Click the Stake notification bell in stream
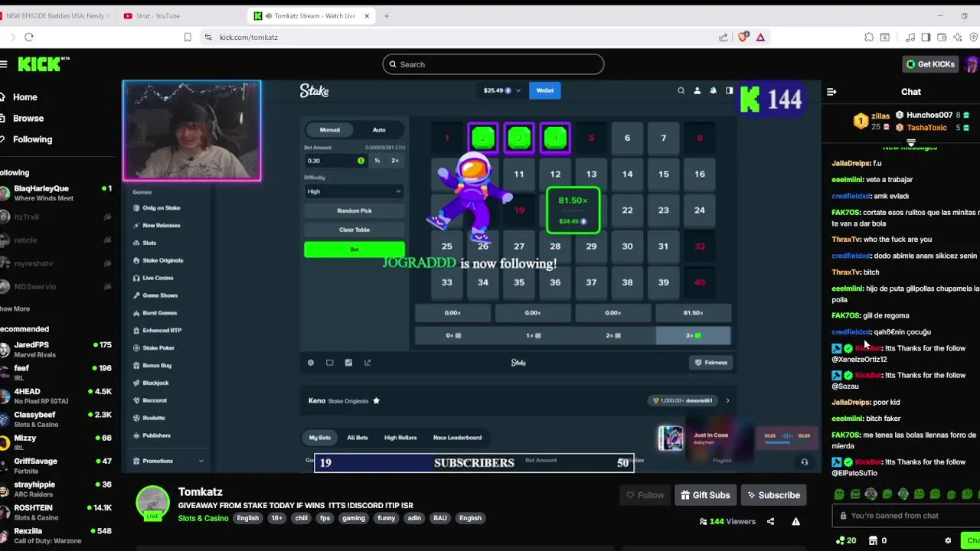 (x=713, y=90)
